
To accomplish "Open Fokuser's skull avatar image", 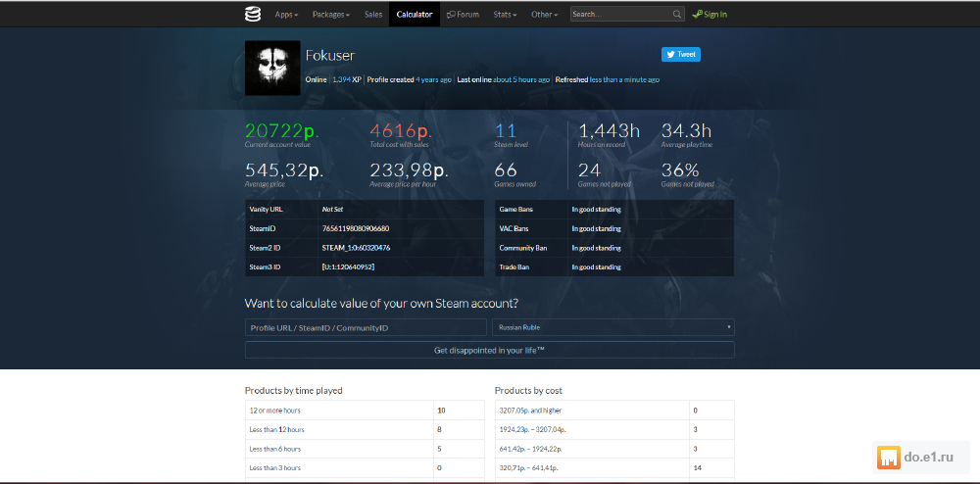I will (272, 68).
